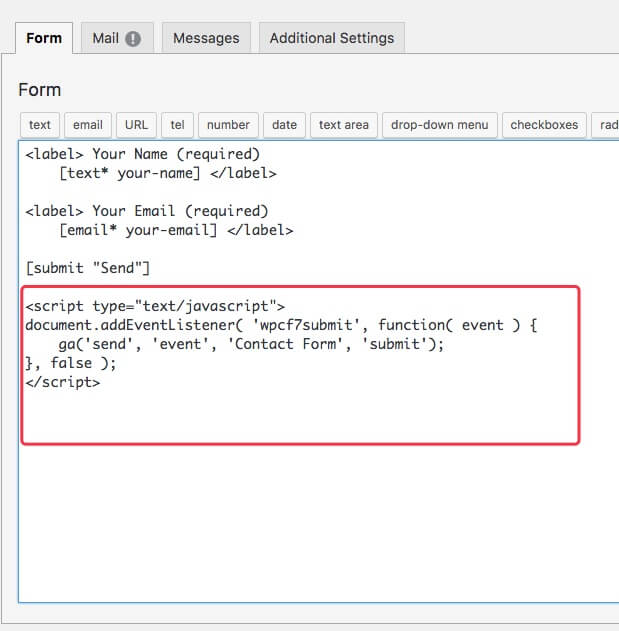This screenshot has width=619, height=631.
Task: Click the tel tag generator button
Action: [x=177, y=125]
